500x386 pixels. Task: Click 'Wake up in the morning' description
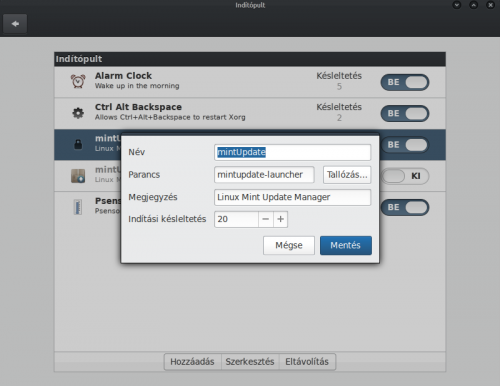137,86
